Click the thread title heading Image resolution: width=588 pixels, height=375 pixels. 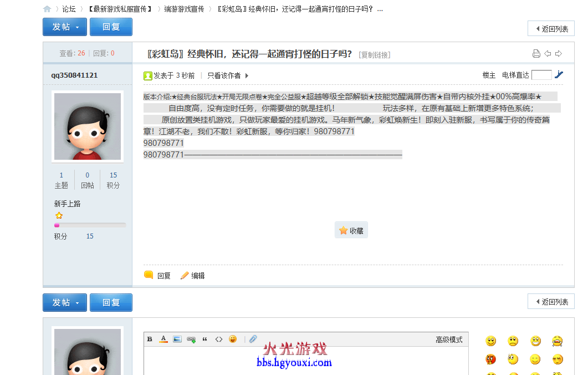pyautogui.click(x=249, y=54)
